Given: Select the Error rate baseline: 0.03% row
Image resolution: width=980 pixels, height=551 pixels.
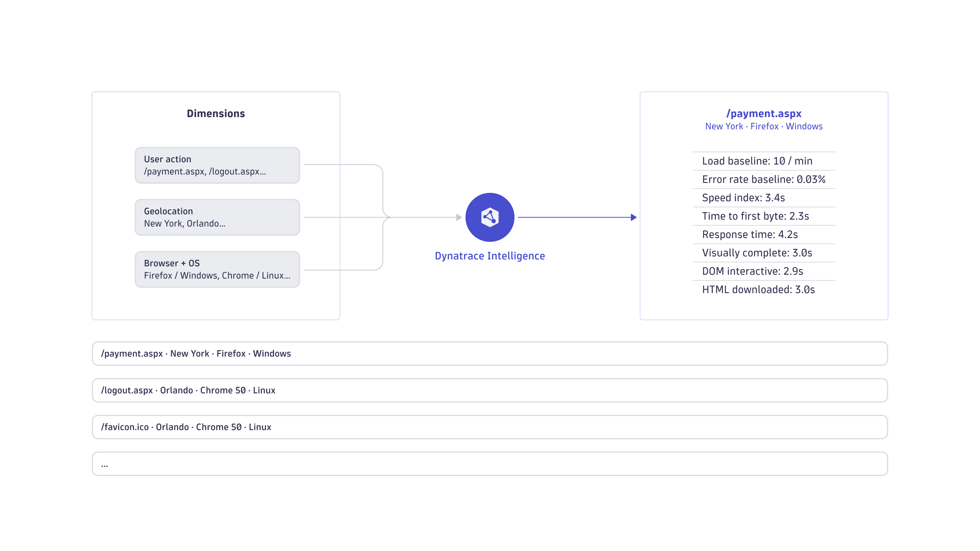Looking at the screenshot, I should pyautogui.click(x=764, y=180).
